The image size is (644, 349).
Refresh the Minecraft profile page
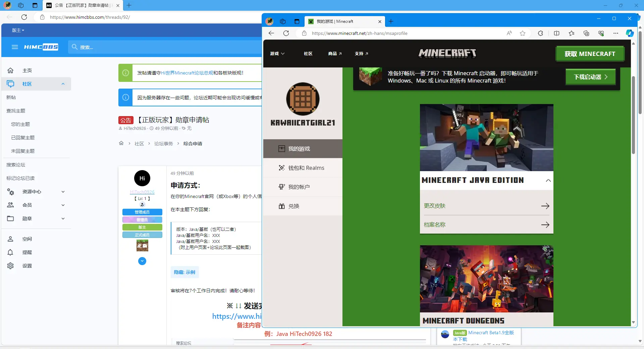286,33
